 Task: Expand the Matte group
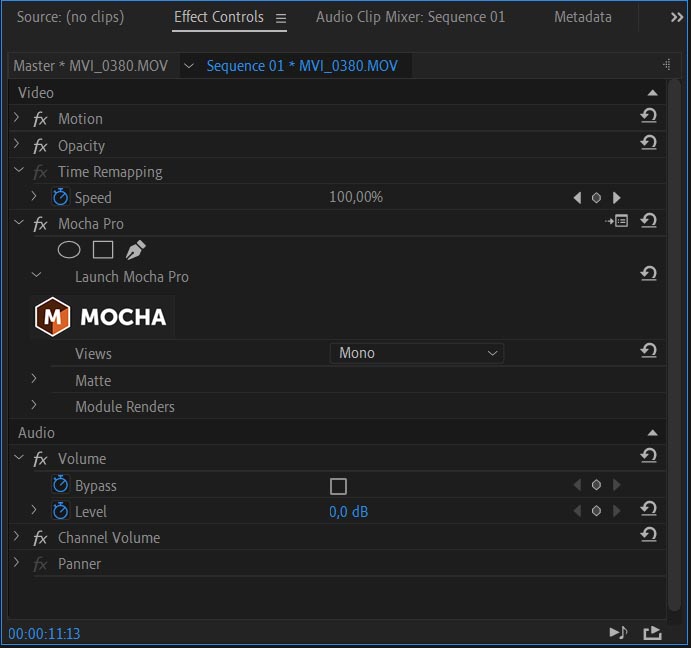click(x=34, y=379)
